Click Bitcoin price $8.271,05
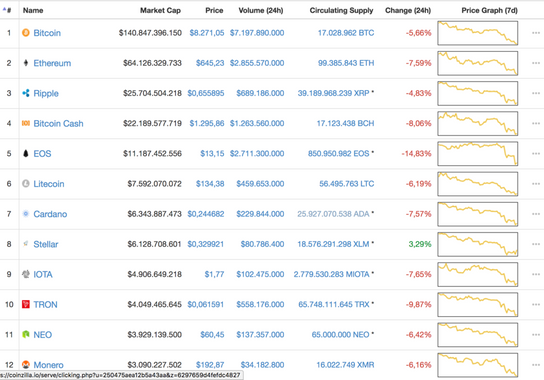This screenshot has width=544, height=380. point(207,33)
